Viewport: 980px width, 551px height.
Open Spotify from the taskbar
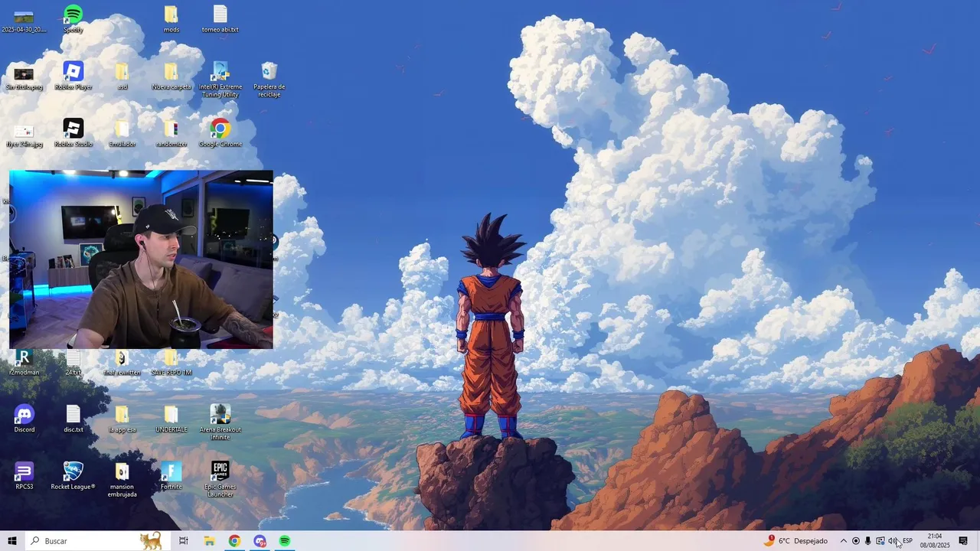click(285, 541)
